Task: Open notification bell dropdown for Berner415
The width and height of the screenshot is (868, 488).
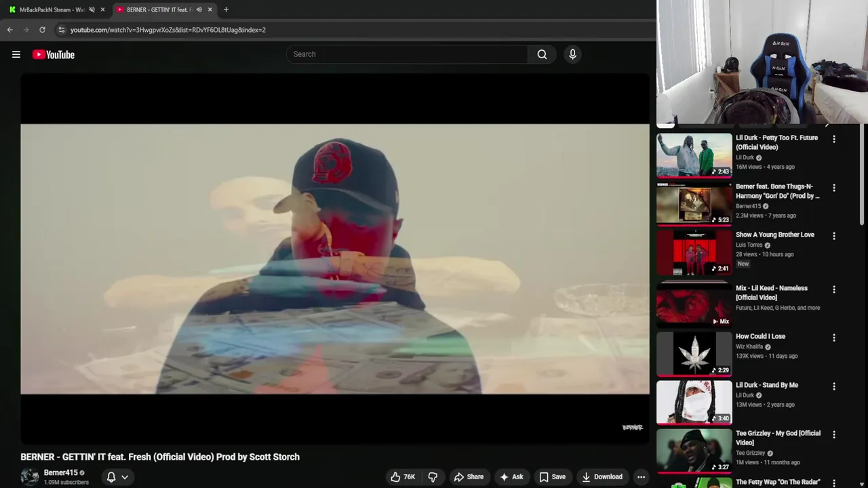Action: pos(117,477)
